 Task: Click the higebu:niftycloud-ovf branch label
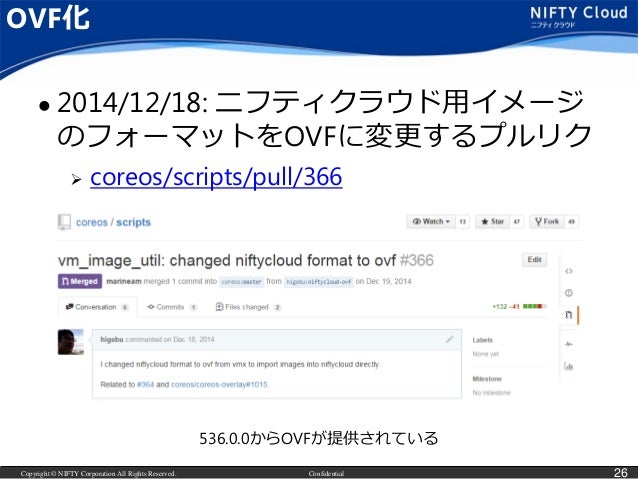coord(319,282)
